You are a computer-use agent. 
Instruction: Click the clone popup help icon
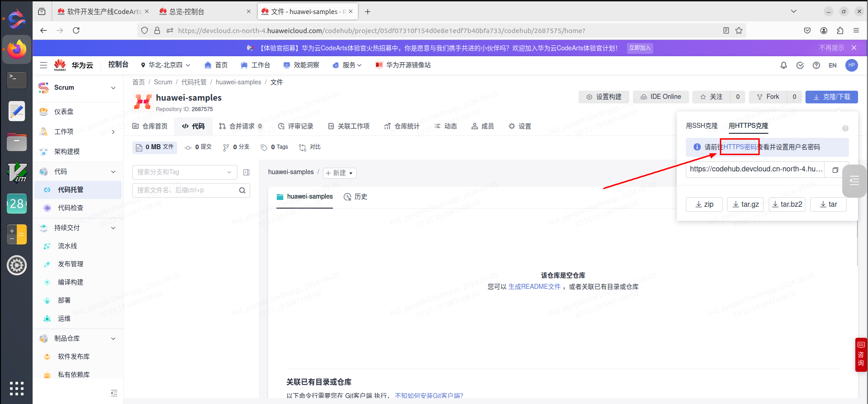click(845, 128)
